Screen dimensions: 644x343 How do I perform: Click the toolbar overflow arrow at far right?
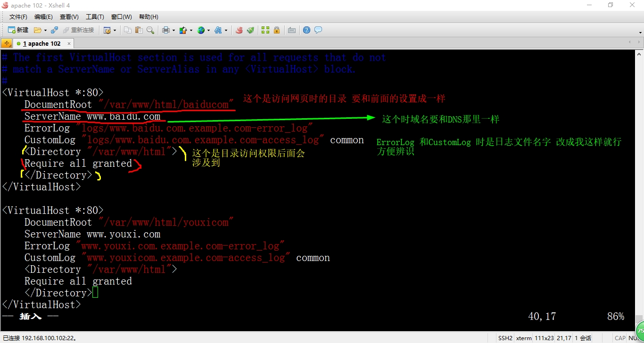tap(640, 33)
